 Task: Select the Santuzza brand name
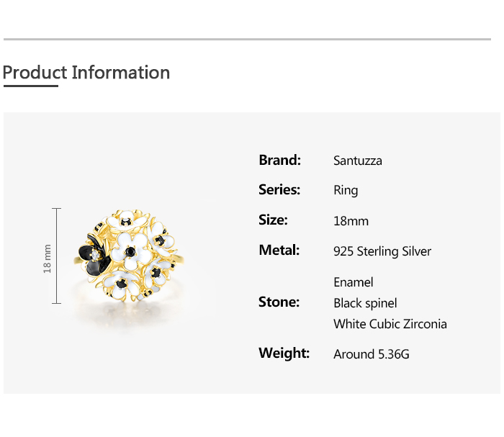click(358, 161)
